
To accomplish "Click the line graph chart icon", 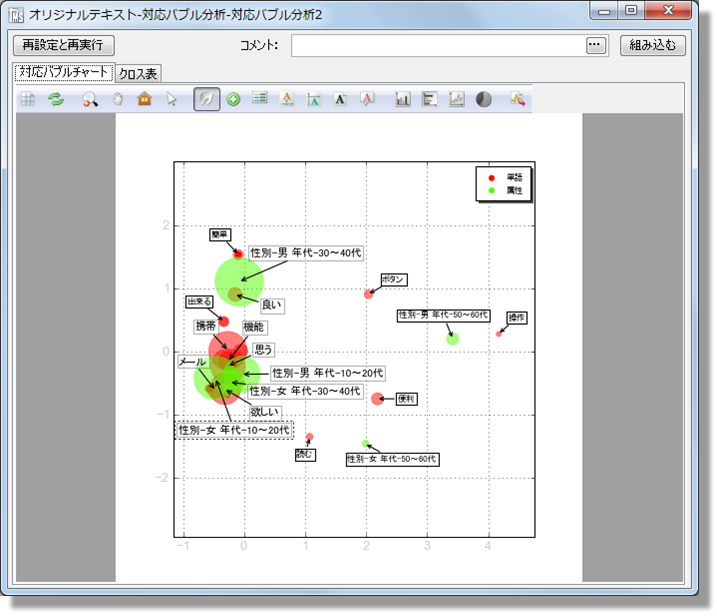I will click(x=457, y=99).
